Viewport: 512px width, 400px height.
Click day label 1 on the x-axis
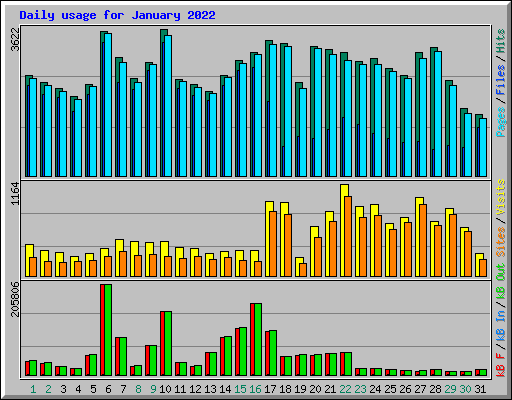(x=33, y=389)
